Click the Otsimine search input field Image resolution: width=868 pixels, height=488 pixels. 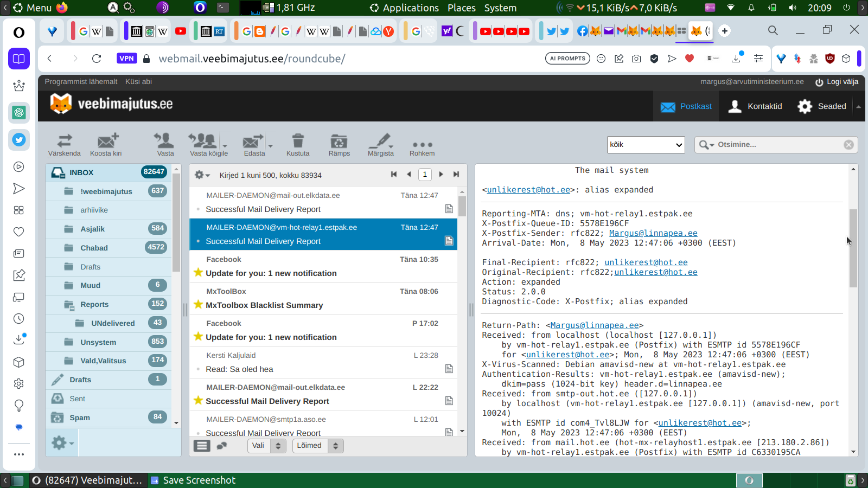778,145
